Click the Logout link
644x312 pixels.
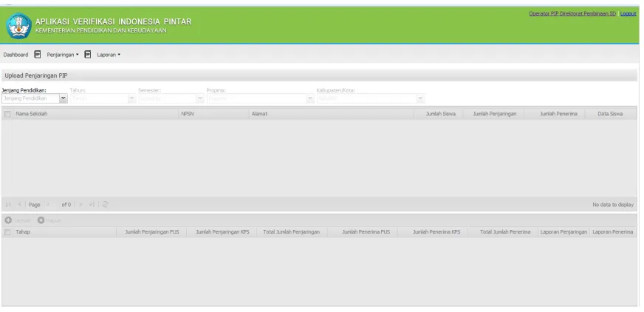pos(628,13)
